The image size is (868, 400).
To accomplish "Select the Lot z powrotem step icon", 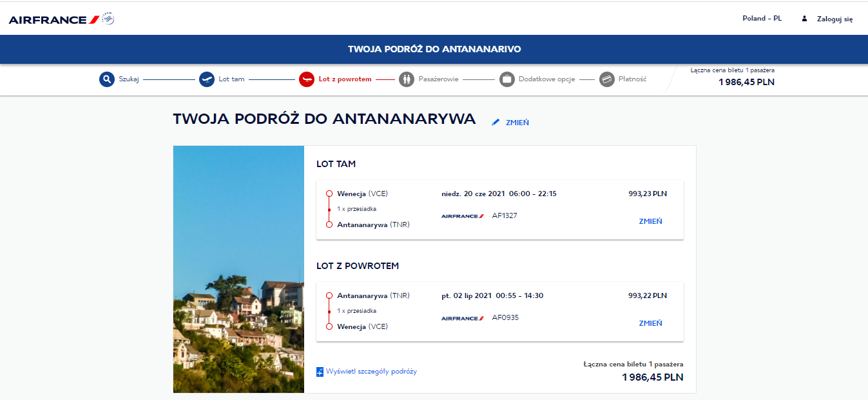I will tap(307, 79).
